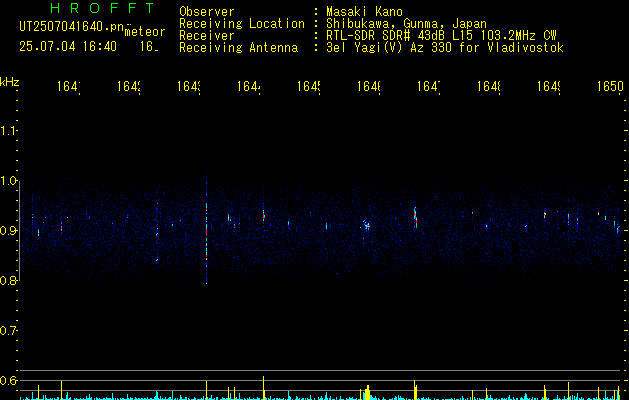This screenshot has width=629, height=400.
Task: Click the 0.7 frequency axis label
Action: click(8, 331)
